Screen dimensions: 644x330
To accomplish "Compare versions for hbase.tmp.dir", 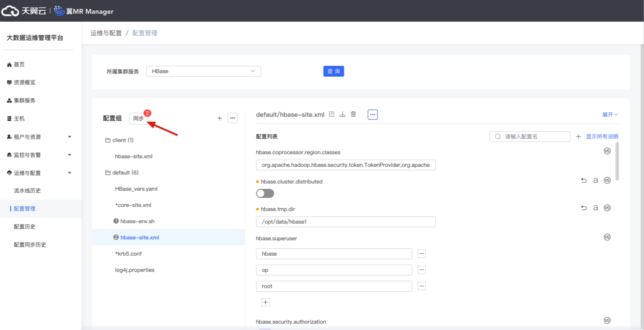I will pyautogui.click(x=607, y=208).
